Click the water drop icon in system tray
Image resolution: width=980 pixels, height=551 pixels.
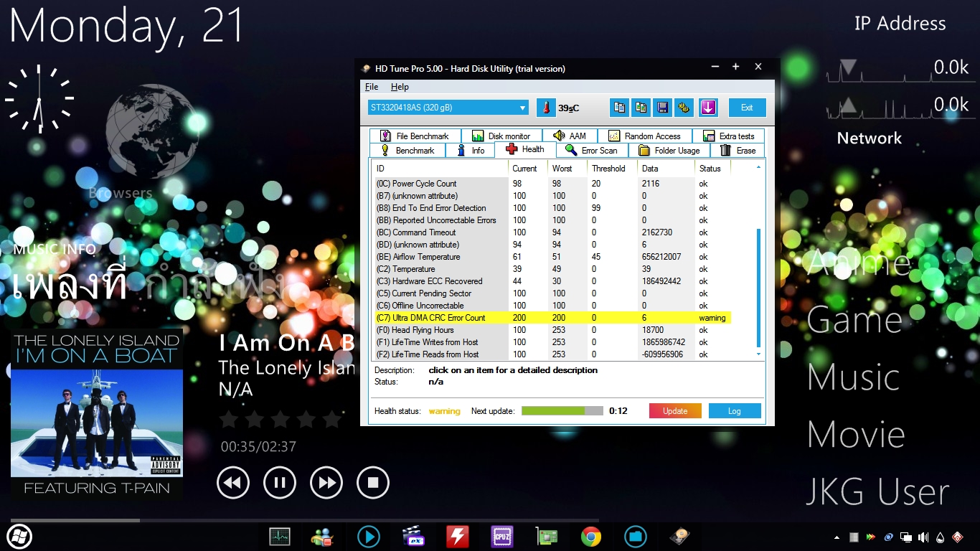click(x=940, y=537)
